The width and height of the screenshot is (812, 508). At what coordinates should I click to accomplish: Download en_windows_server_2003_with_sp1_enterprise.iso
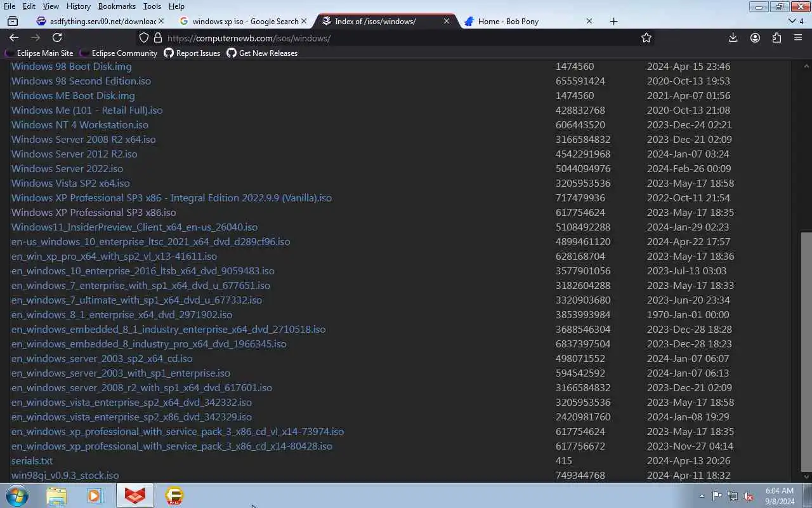coord(121,373)
